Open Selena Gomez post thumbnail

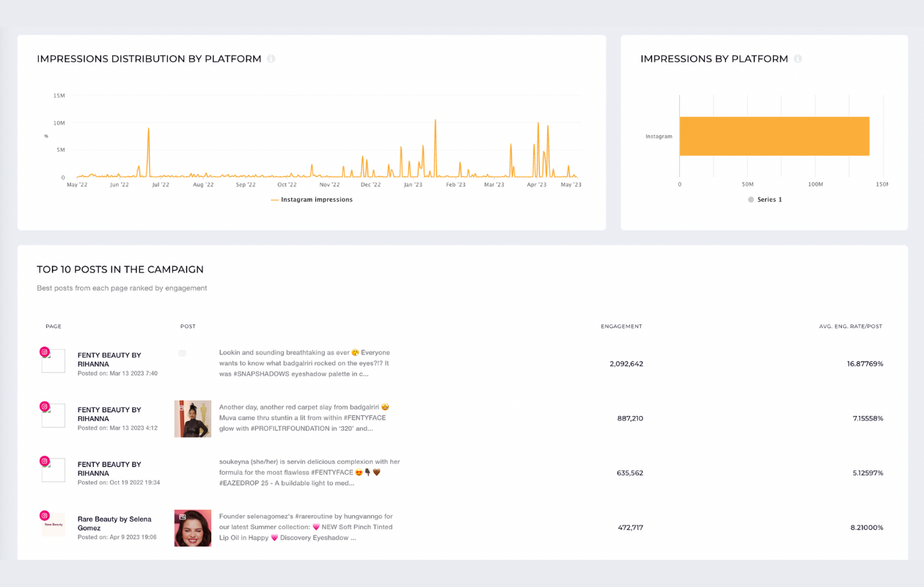pos(193,528)
